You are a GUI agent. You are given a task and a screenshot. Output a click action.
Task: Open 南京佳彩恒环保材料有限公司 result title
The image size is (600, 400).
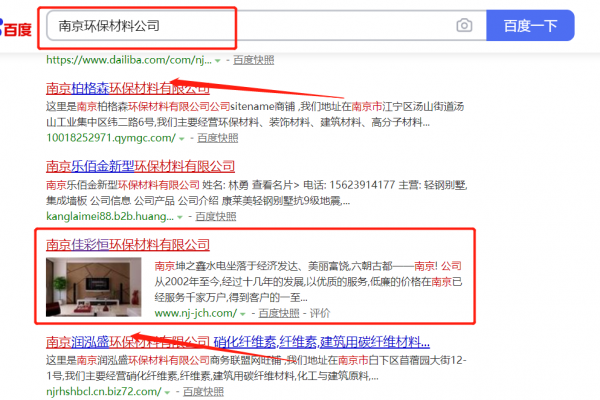128,245
